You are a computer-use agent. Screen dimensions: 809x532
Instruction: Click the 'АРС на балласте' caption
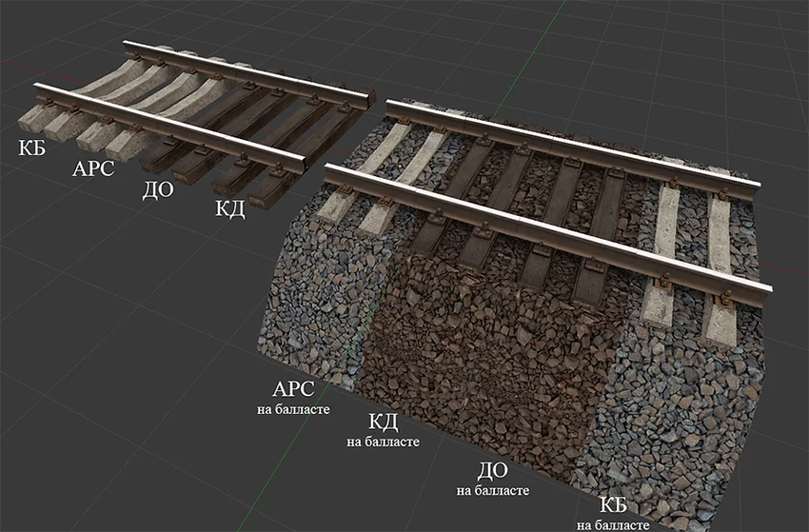[293, 398]
